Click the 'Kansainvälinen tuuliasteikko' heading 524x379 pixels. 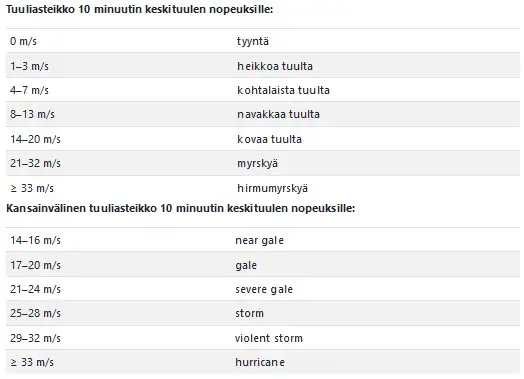[x=180, y=208]
